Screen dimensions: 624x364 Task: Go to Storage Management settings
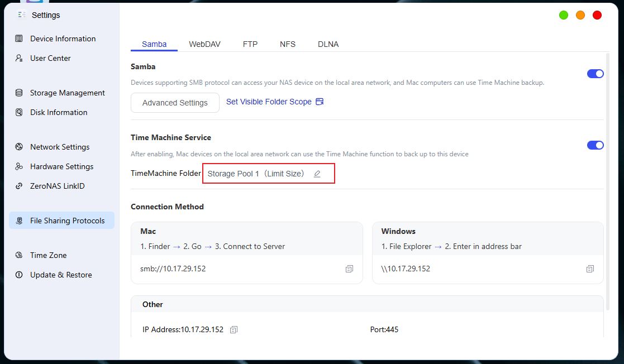pyautogui.click(x=61, y=93)
